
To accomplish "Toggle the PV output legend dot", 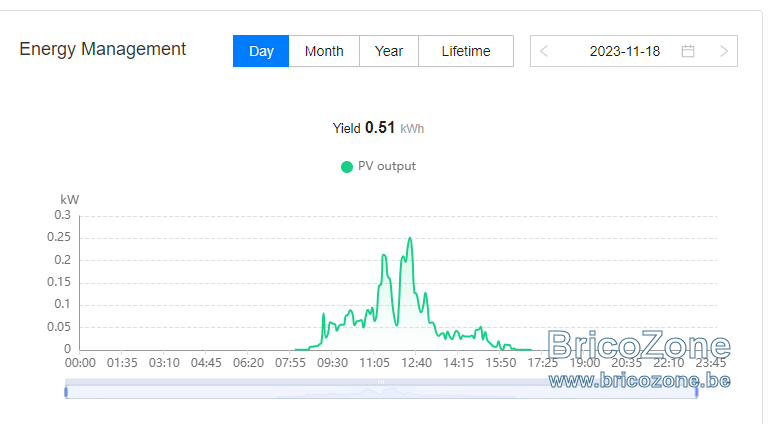I will point(346,166).
